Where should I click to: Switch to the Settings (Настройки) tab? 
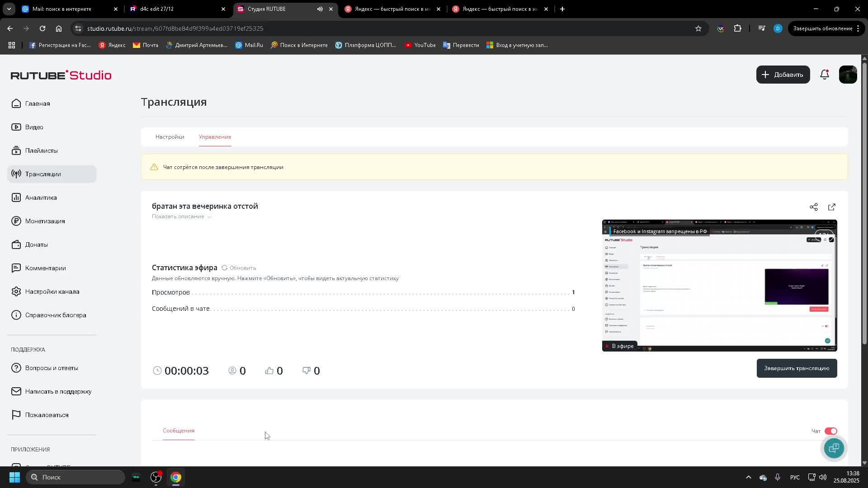coord(170,137)
